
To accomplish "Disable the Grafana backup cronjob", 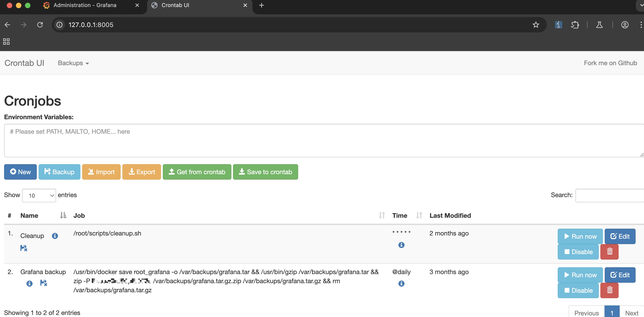I will [578, 290].
